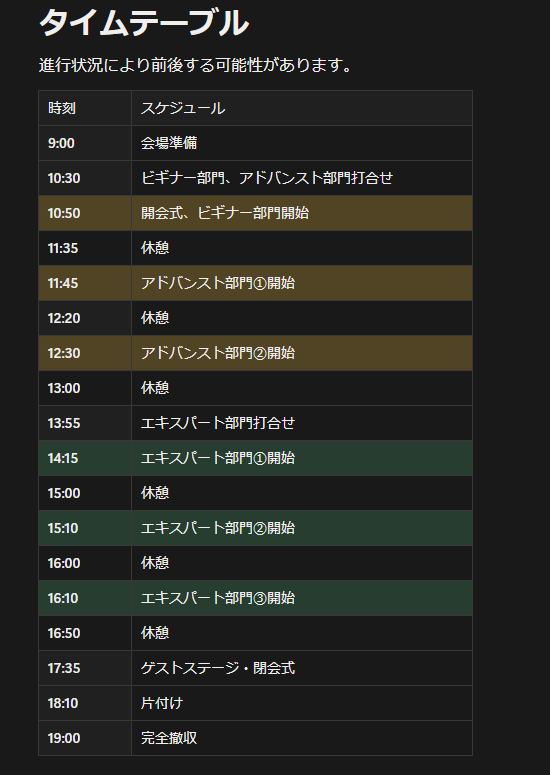Click 休憩 in the 11:35 row
550x775 pixels.
[x=302, y=248]
